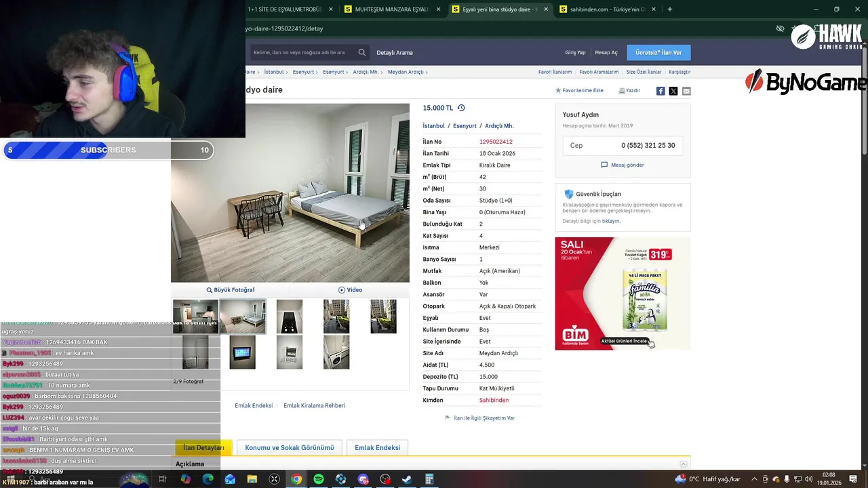Click Mesaj gönder to message seller
Screen dimensions: 868x488
623,165
